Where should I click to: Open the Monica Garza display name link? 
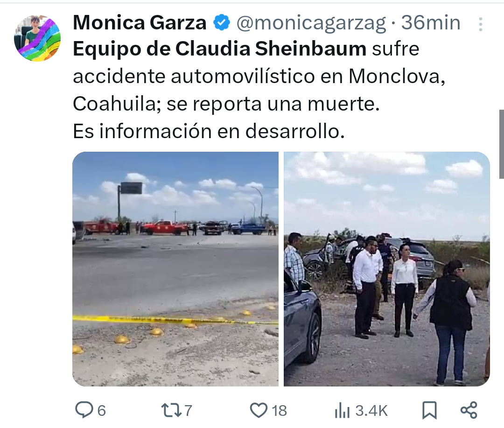[x=140, y=23]
